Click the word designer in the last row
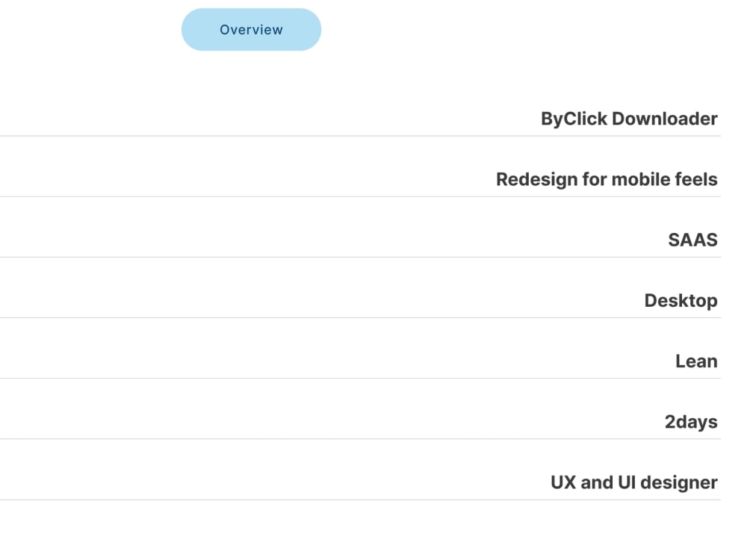The width and height of the screenshot is (747, 560). (679, 483)
